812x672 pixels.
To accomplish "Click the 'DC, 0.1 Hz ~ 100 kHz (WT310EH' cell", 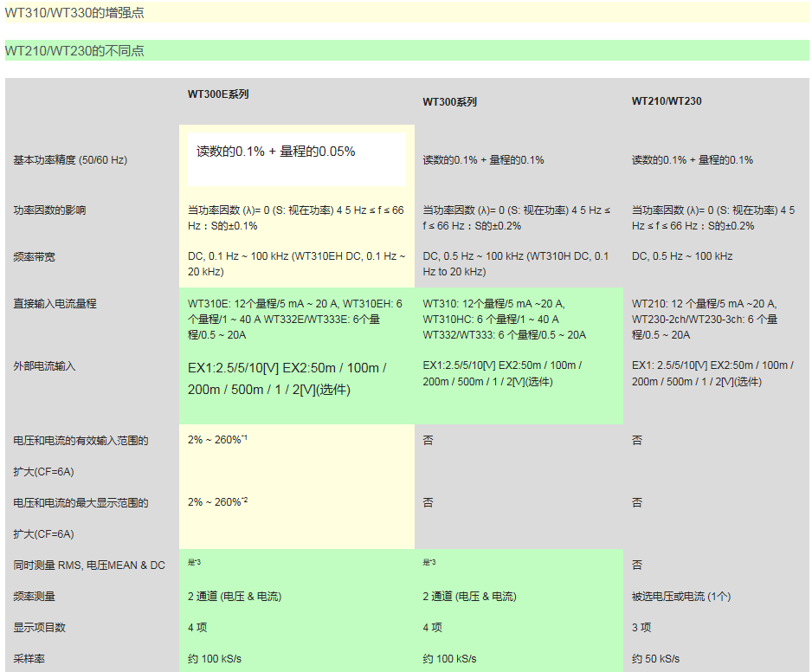I will pos(297,264).
